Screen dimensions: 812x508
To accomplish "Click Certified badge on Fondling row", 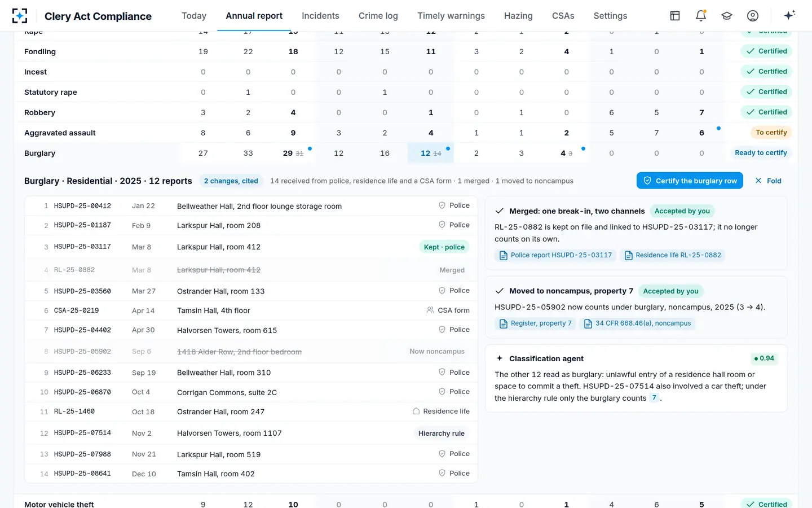I will pyautogui.click(x=766, y=51).
